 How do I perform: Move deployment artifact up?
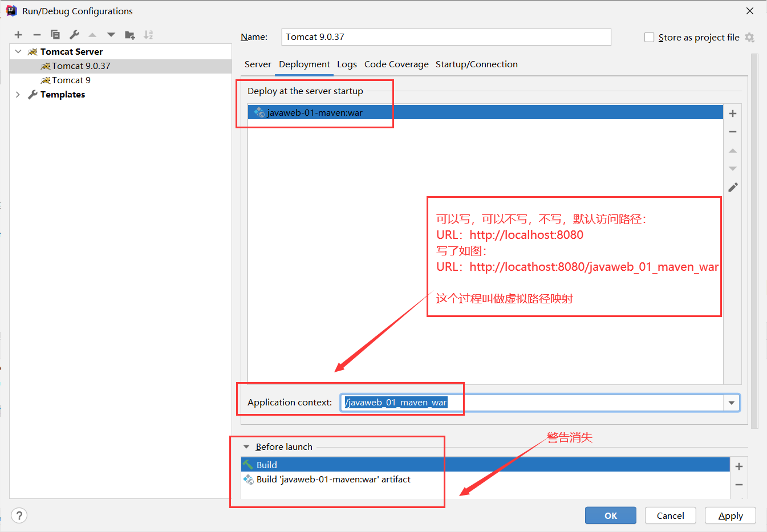(x=733, y=151)
